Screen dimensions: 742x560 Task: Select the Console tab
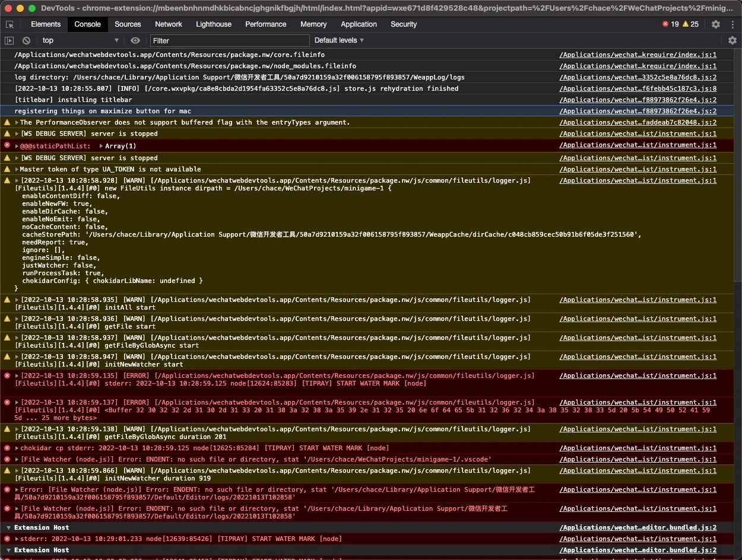tap(88, 24)
